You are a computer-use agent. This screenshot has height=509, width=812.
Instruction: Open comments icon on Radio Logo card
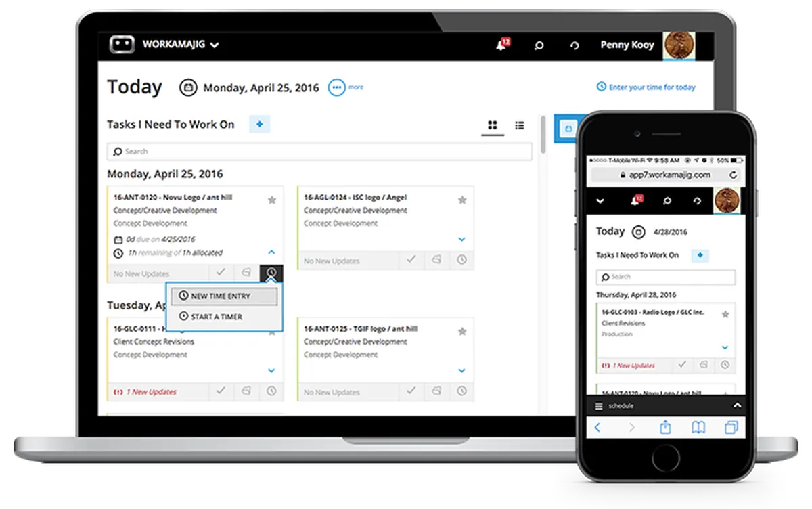[x=704, y=365]
